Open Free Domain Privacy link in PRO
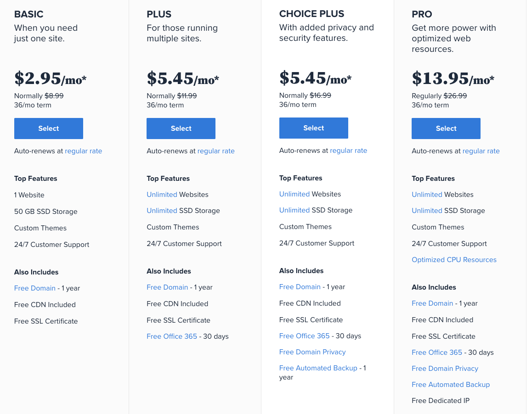 point(445,369)
